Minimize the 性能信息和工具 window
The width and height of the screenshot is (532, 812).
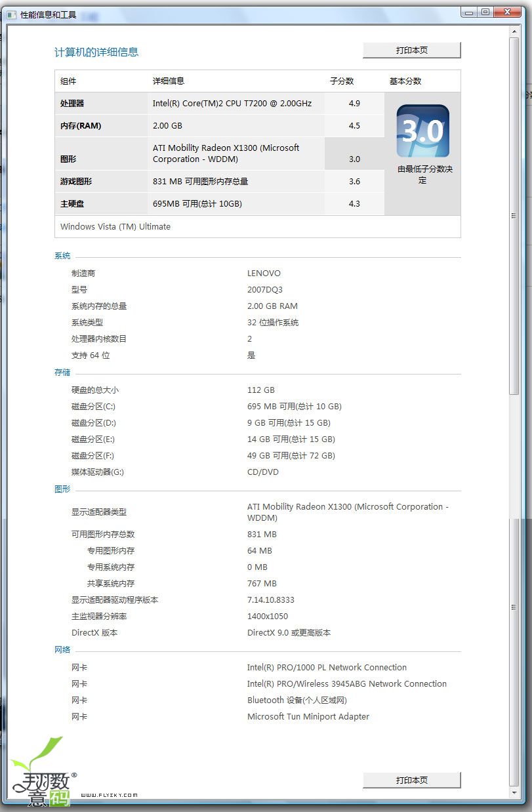point(469,12)
